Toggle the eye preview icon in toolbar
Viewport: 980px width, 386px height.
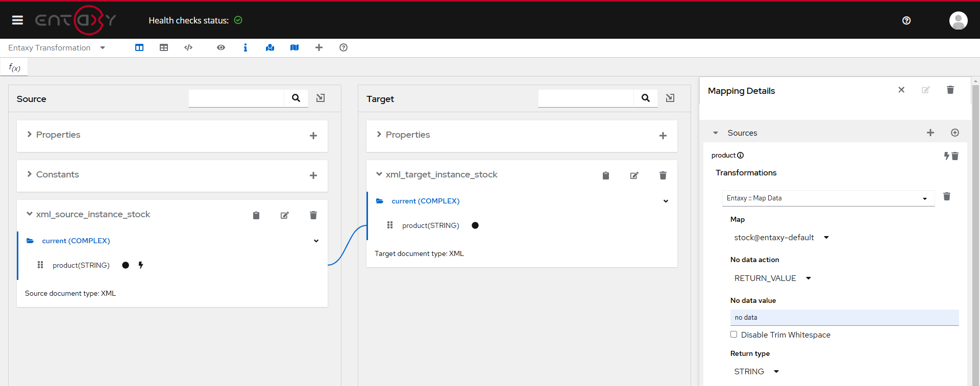point(221,47)
